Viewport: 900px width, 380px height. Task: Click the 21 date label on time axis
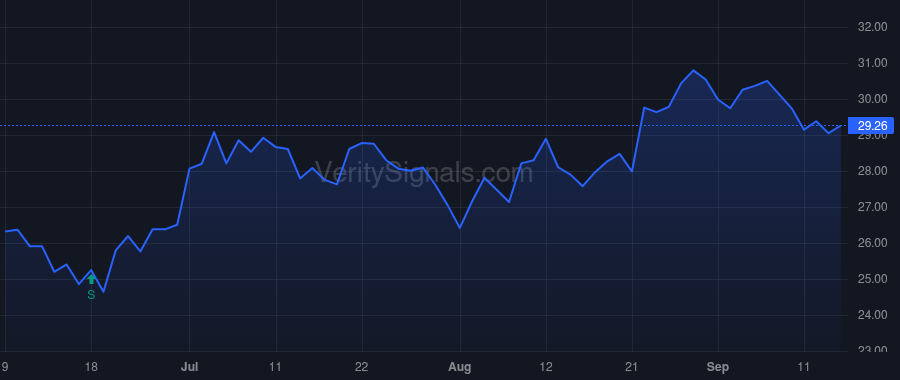coord(632,367)
